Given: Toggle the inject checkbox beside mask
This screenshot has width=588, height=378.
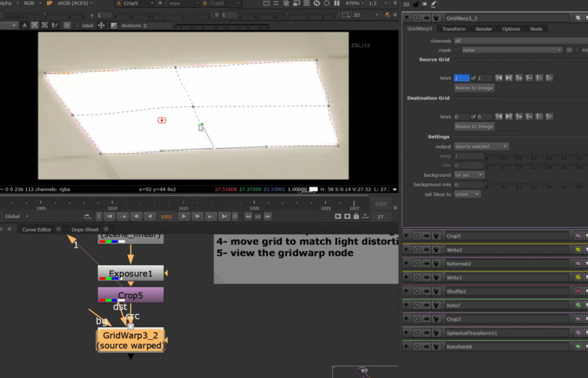Looking at the screenshot, I should point(578,50).
